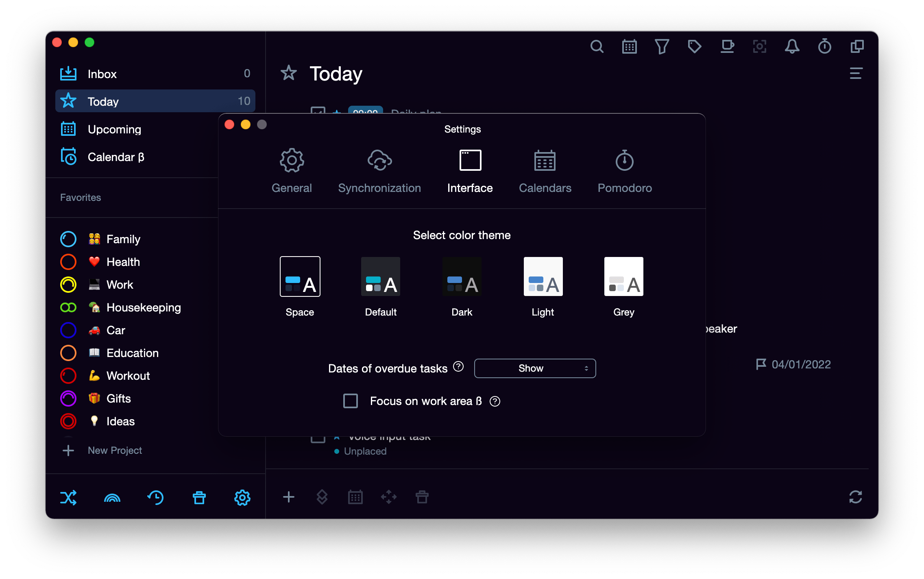
Task: Click the Favorites section header
Action: pos(81,197)
